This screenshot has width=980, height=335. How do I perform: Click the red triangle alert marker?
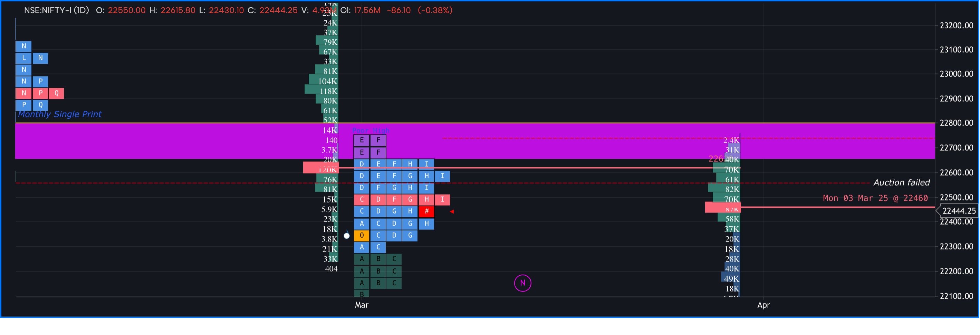tap(452, 212)
